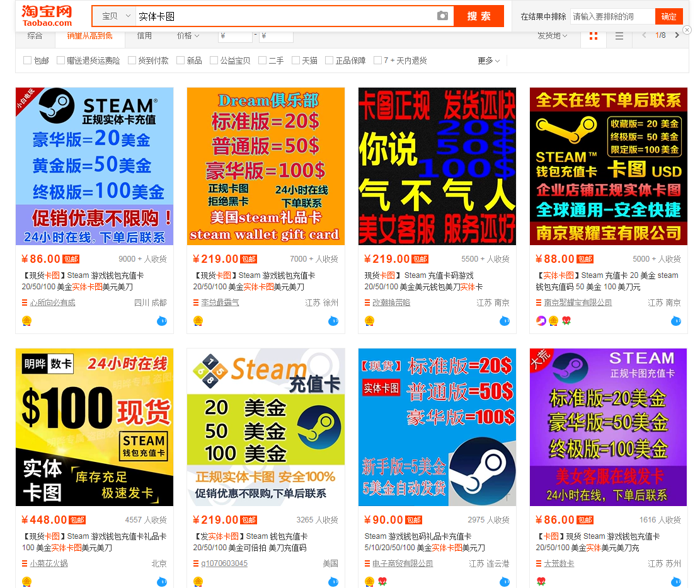Screen dimensions: 700x588
Task: Switch to list view icon
Action: 619,36
